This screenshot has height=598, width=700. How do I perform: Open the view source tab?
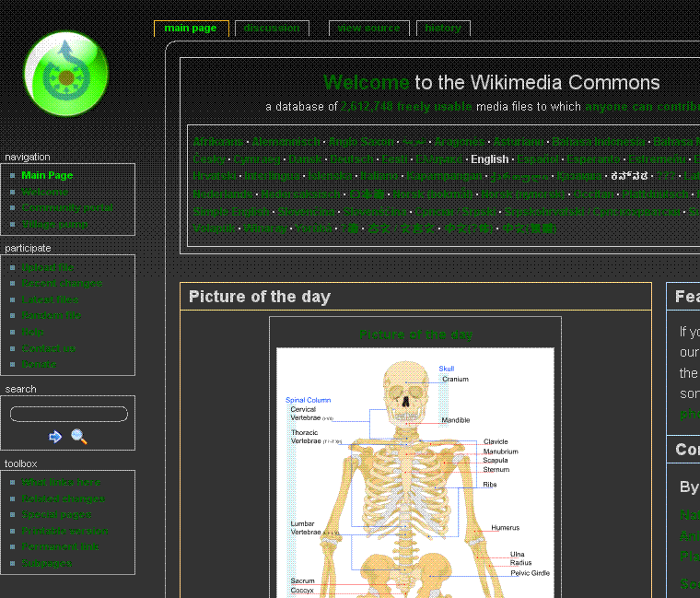pyautogui.click(x=368, y=29)
